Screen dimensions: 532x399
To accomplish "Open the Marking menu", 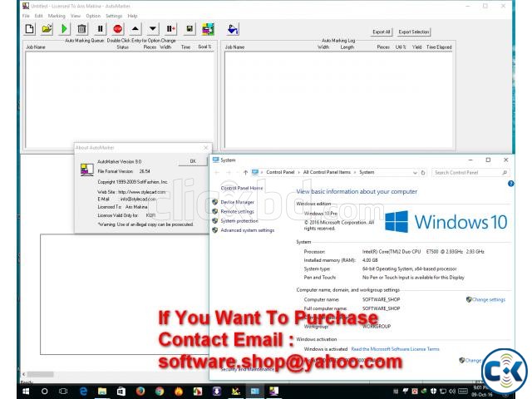I will tap(57, 16).
